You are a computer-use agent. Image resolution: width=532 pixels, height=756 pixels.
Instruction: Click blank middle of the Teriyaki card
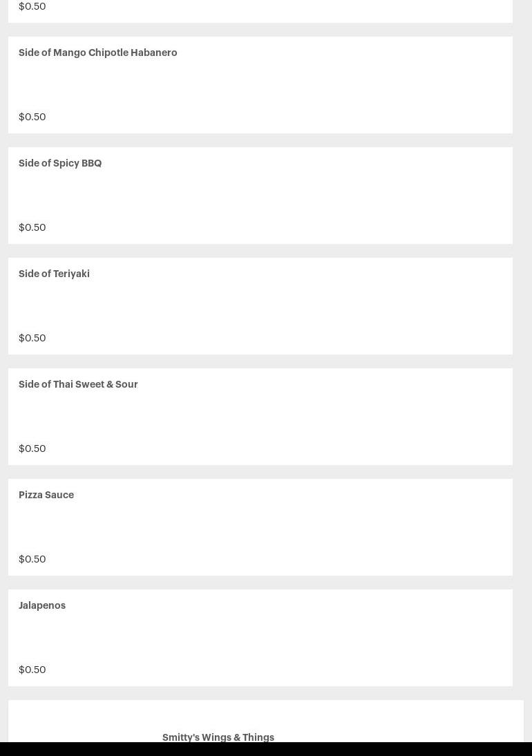pyautogui.click(x=260, y=306)
